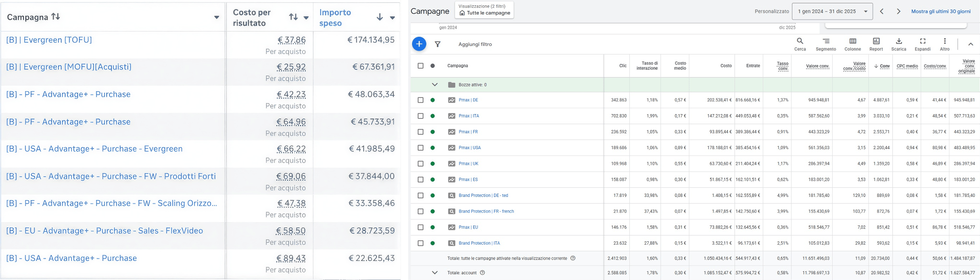Click sort arrows in Costo per risultato header
Viewport: 980px width, 280px height.
(x=293, y=17)
